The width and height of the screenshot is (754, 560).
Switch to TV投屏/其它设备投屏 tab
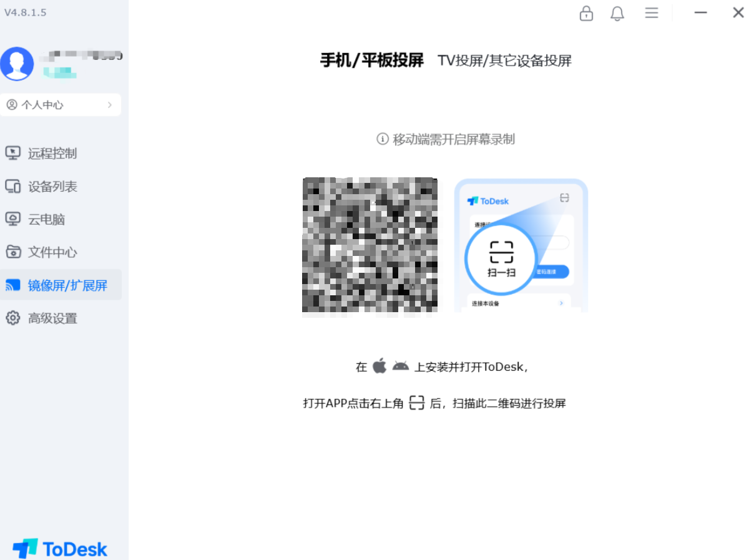click(504, 61)
